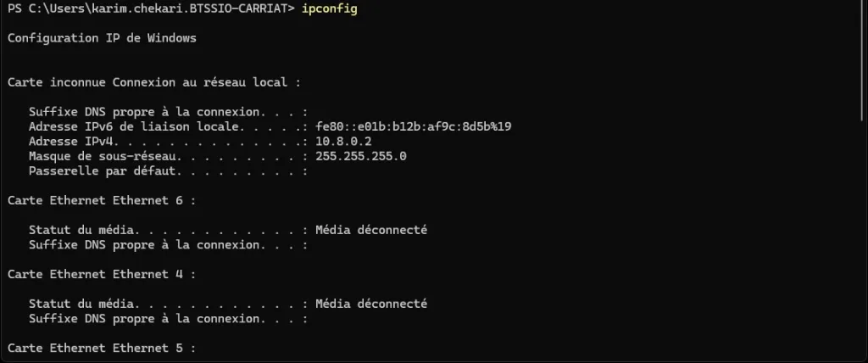Click the "Carte inconnue Connexion au réseau local" line
Screen dimensions: 868x363
153,83
